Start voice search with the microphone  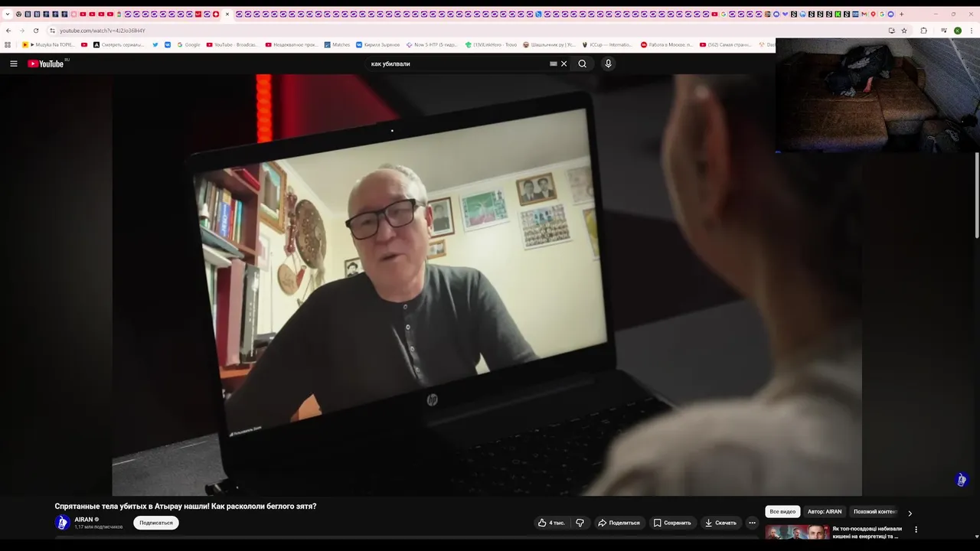[608, 64]
